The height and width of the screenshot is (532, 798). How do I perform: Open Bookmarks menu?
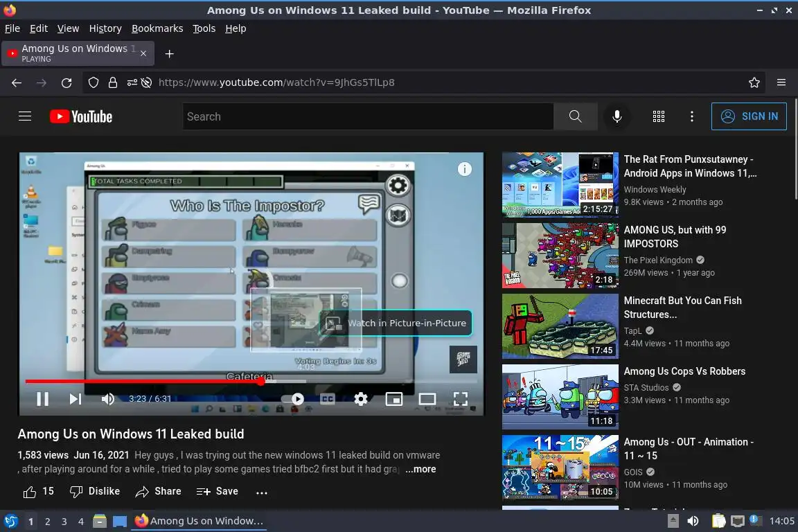157,28
